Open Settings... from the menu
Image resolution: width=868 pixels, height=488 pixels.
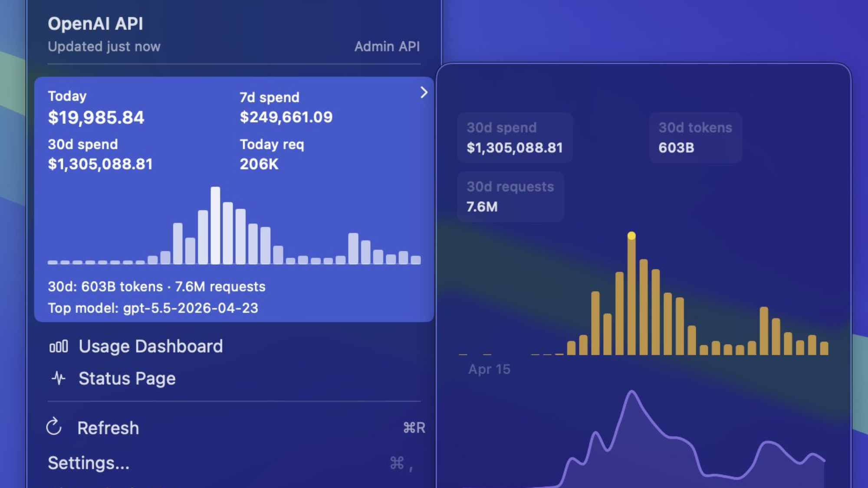tap(234, 463)
